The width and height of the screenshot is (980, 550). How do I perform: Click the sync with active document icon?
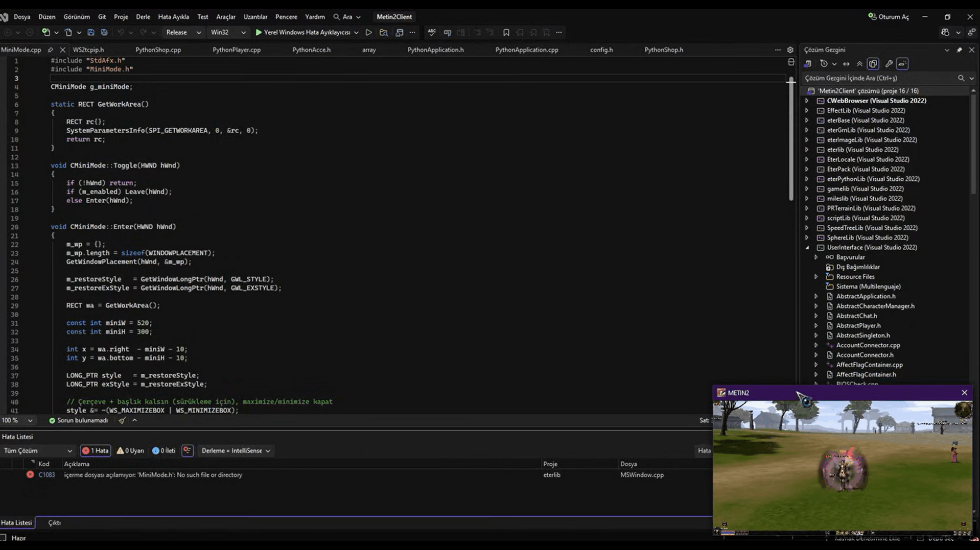tap(846, 64)
